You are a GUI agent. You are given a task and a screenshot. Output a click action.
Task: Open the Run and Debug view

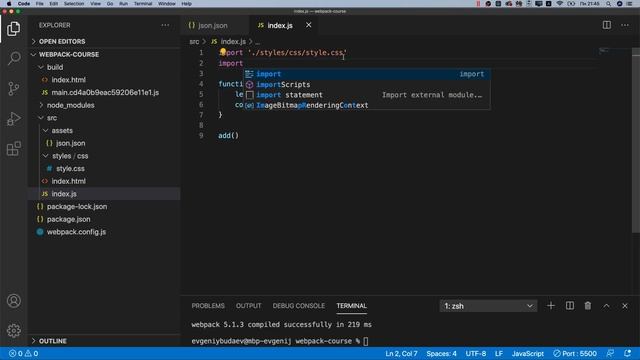(x=13, y=118)
